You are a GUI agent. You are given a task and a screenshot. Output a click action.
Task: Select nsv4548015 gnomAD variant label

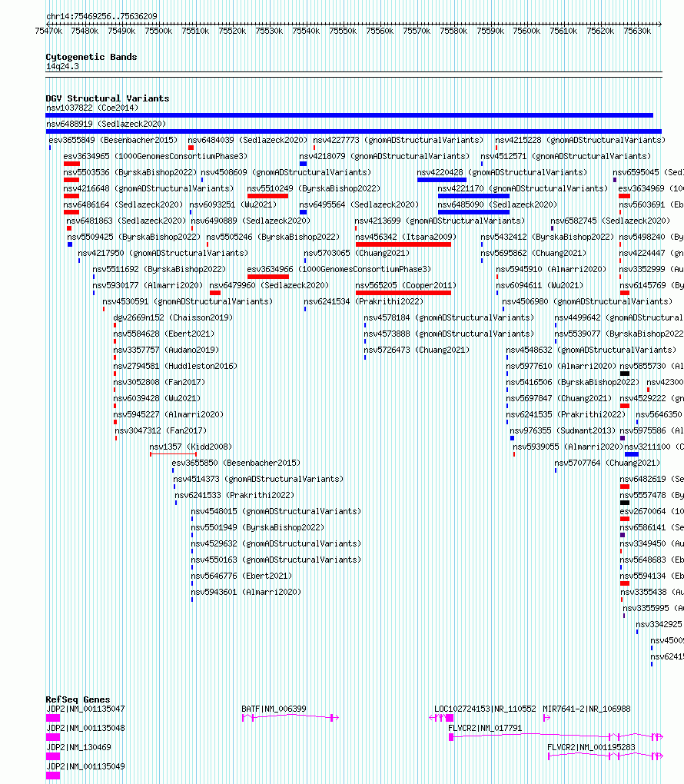[276, 511]
